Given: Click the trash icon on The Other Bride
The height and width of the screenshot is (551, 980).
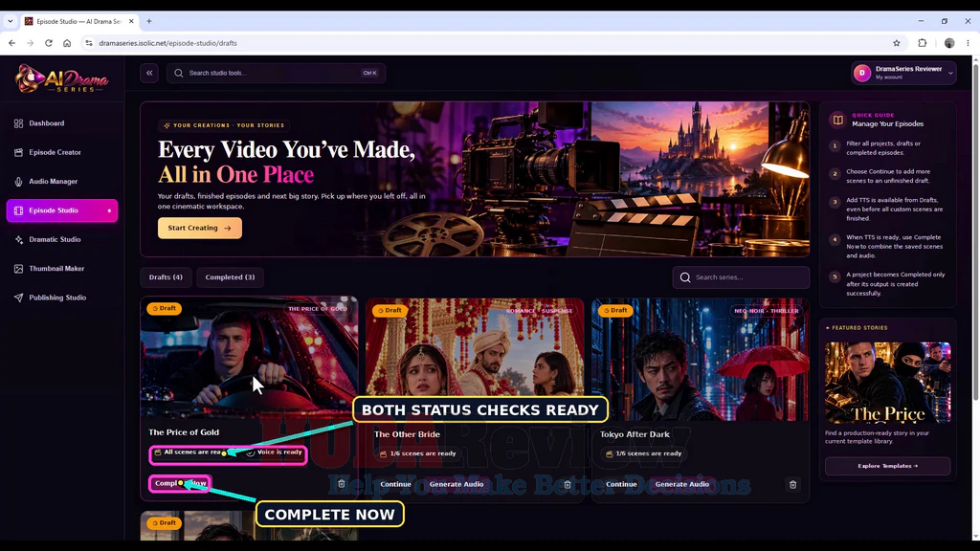Looking at the screenshot, I should 568,484.
